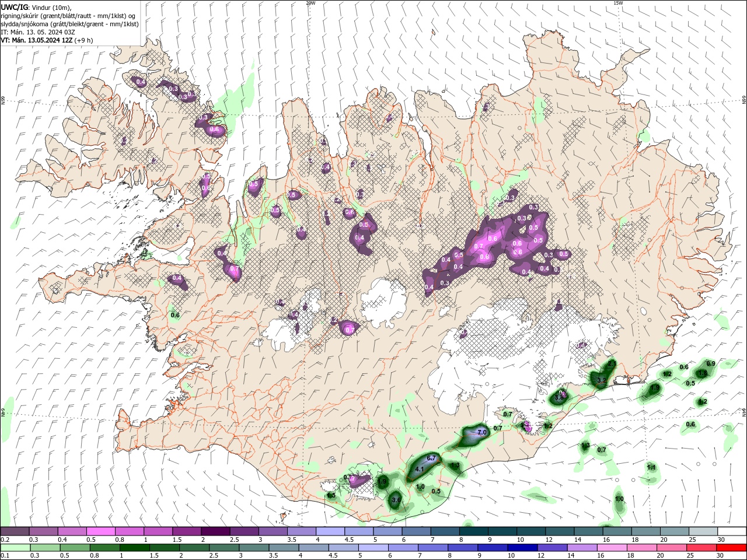This screenshot has width=747, height=560.
Task: Click the '6.7' rain value on the map
Action: coord(432,459)
